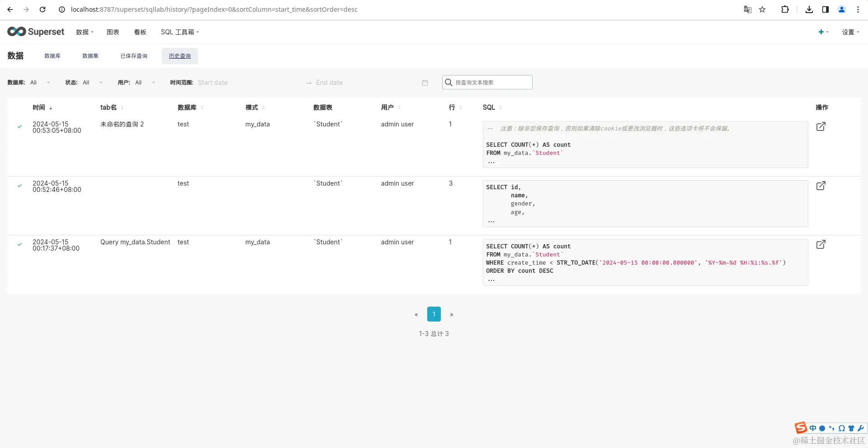Open the browser three-dot menu
The height and width of the screenshot is (448, 868).
point(858,9)
